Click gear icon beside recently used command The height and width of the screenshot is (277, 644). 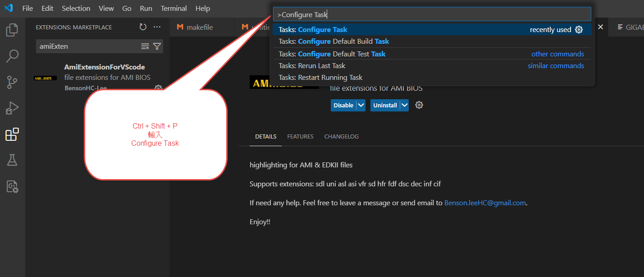579,30
